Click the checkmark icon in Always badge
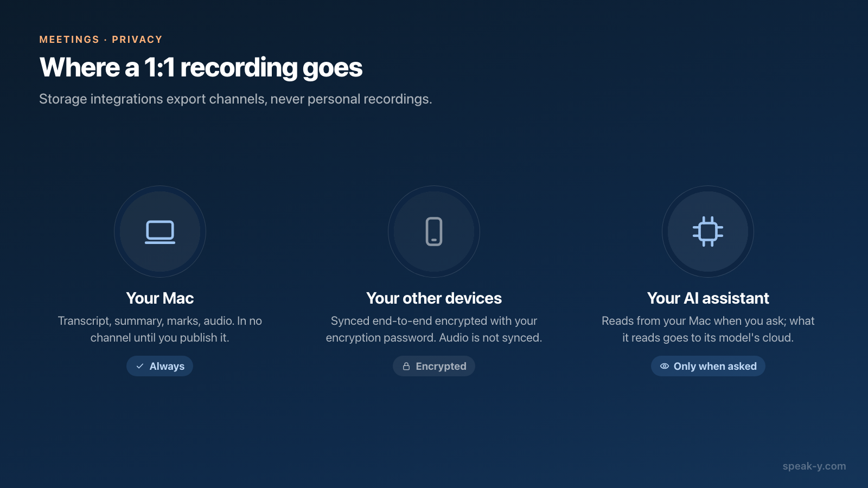This screenshot has height=488, width=868. click(x=140, y=366)
